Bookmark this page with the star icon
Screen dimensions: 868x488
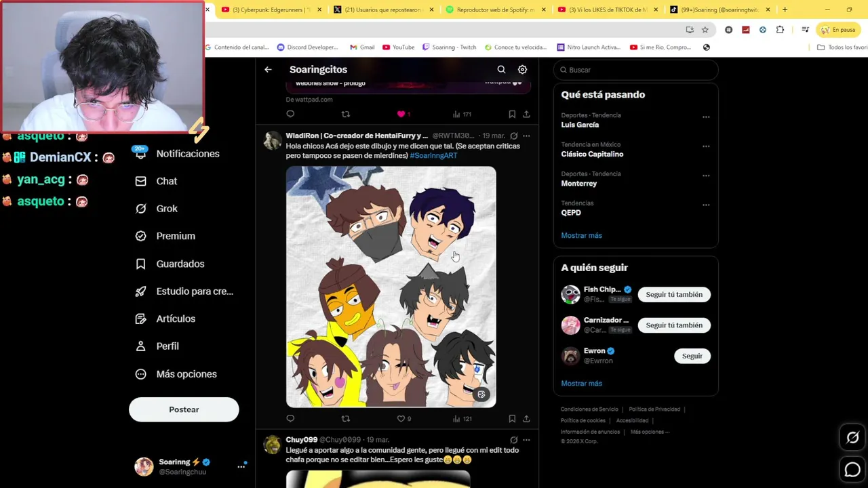705,30
